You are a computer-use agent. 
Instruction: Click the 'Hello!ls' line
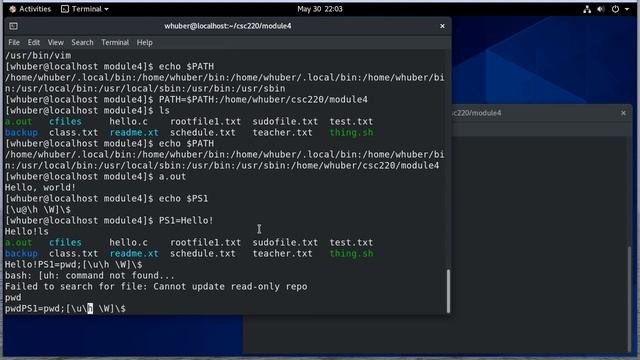point(27,232)
